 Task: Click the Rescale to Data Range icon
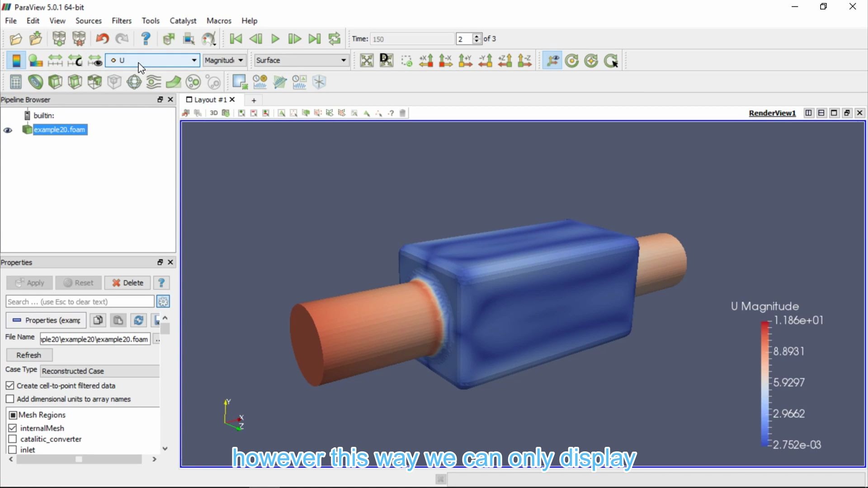pyautogui.click(x=55, y=61)
